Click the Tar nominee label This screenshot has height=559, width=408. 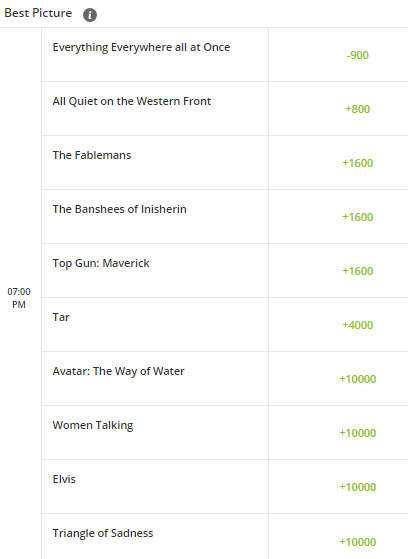coord(61,317)
